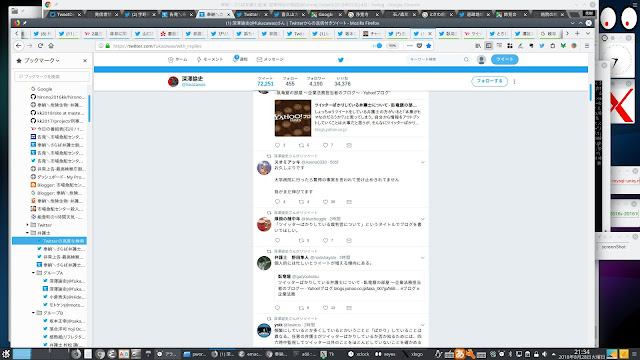Switch to the Chrome tab labeled Twitter
The width and height of the screenshot is (640, 360).
(x=252, y=14)
